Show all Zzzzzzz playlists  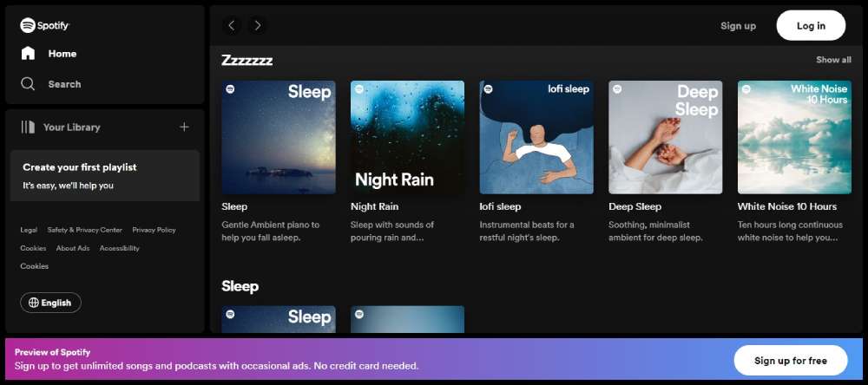833,60
